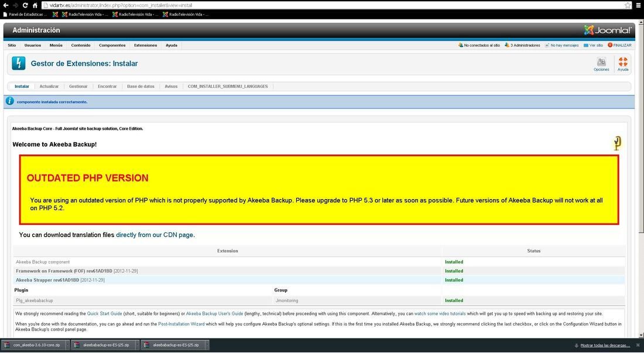Click the browser address bar URL

point(121,5)
